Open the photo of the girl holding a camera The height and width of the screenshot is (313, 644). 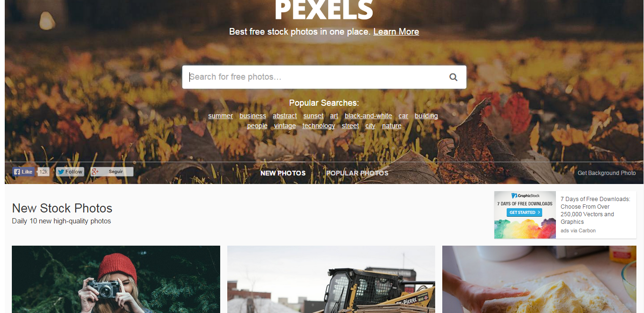[116, 279]
